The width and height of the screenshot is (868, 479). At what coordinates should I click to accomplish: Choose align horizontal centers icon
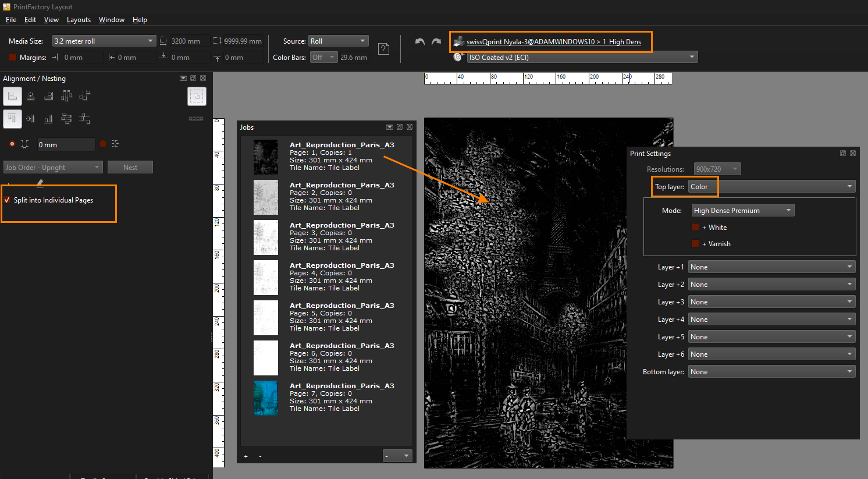point(31,96)
